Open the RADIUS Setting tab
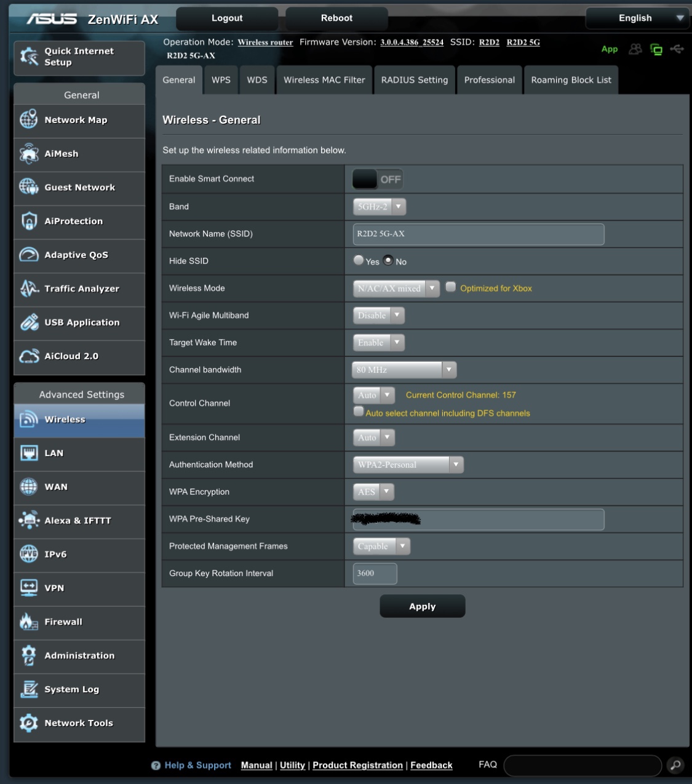Viewport: 692px width, 784px height. pos(415,80)
